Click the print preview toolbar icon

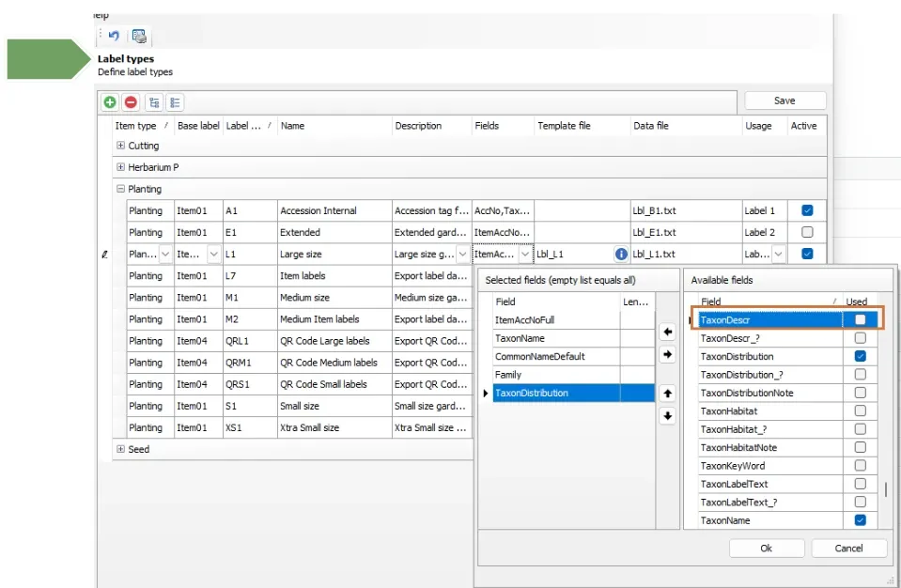click(x=139, y=37)
